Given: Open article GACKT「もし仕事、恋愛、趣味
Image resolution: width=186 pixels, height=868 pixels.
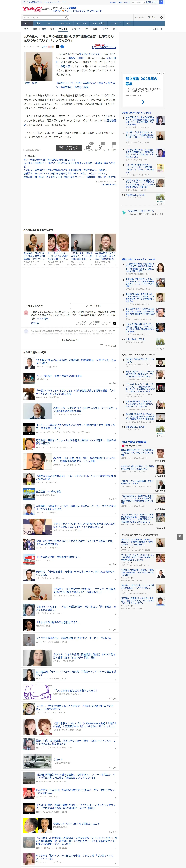Looking at the screenshot, I should 84,460.
